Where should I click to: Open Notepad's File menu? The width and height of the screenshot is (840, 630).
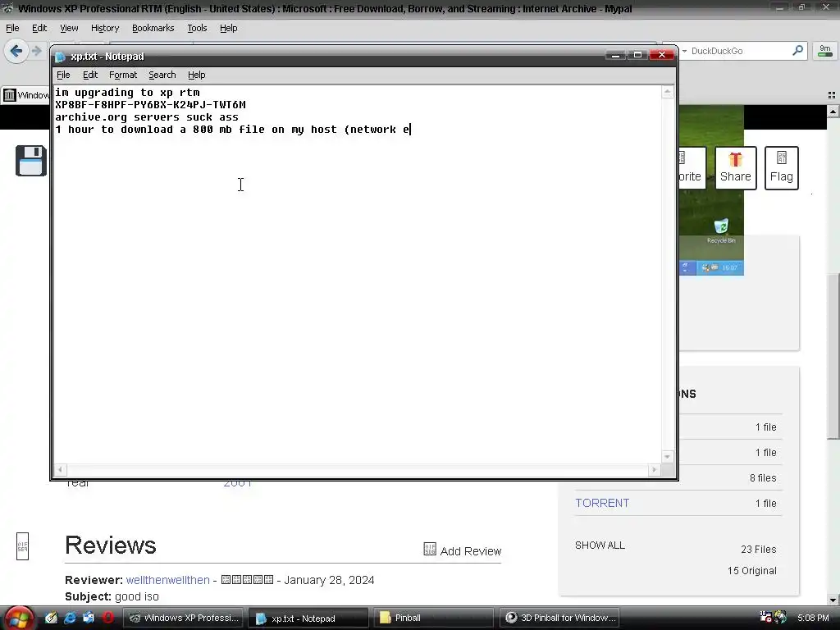tap(63, 75)
